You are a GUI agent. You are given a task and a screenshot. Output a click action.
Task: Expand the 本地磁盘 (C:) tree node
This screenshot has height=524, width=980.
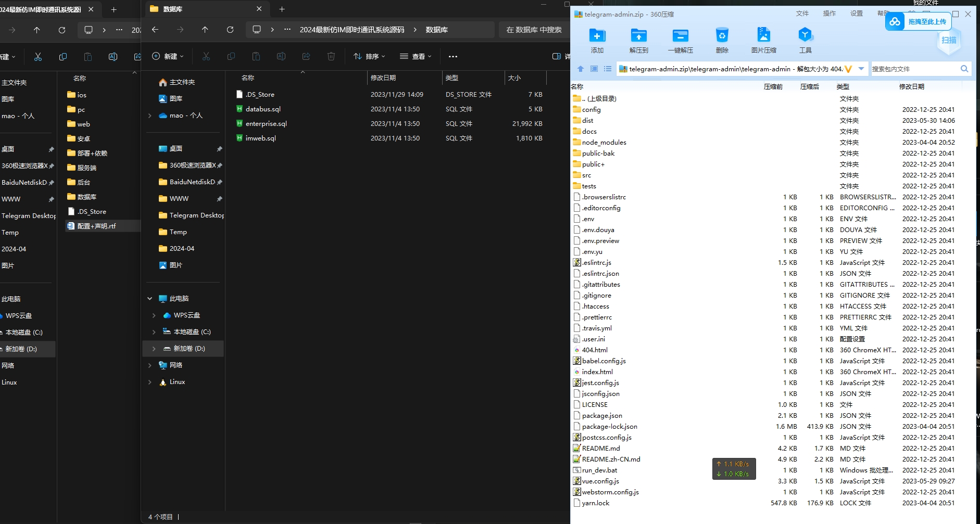pyautogui.click(x=154, y=331)
